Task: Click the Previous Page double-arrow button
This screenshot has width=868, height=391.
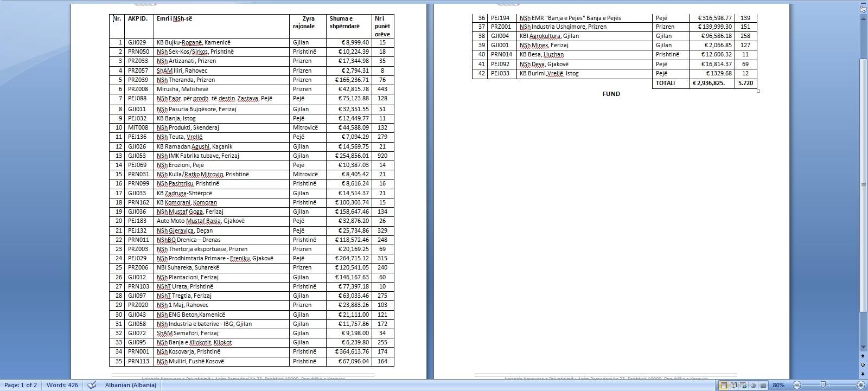Action: 863,356
